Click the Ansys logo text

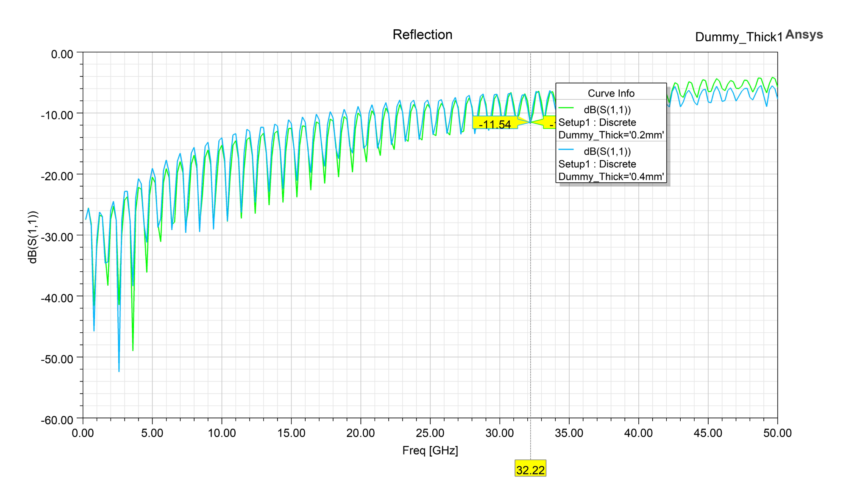point(804,34)
